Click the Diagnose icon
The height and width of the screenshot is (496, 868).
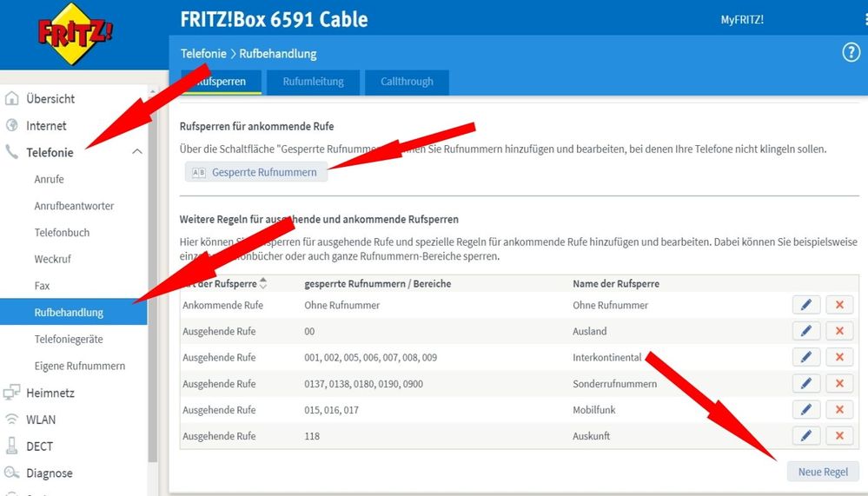click(11, 473)
